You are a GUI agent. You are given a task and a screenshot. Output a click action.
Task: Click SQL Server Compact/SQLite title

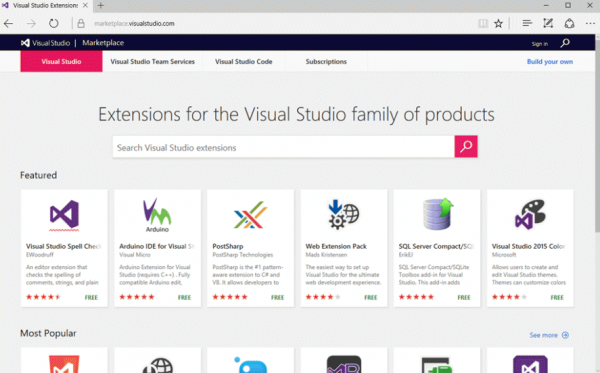(436, 246)
